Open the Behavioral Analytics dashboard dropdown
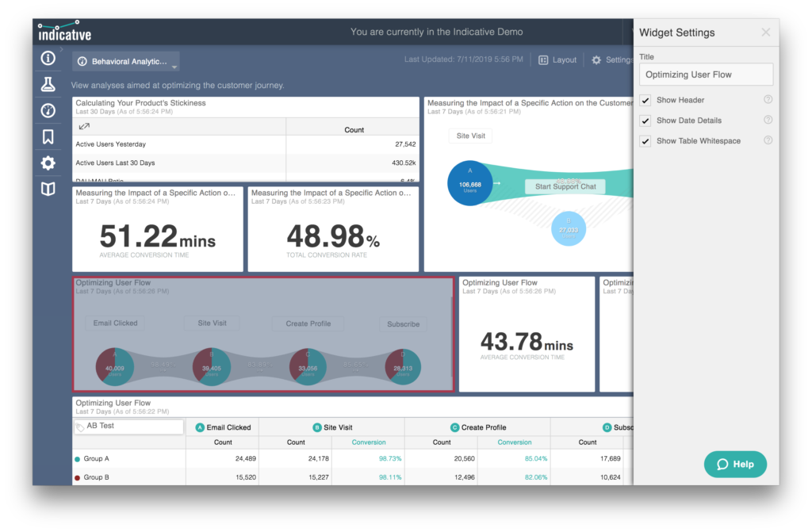This screenshot has width=812, height=532. [x=126, y=62]
